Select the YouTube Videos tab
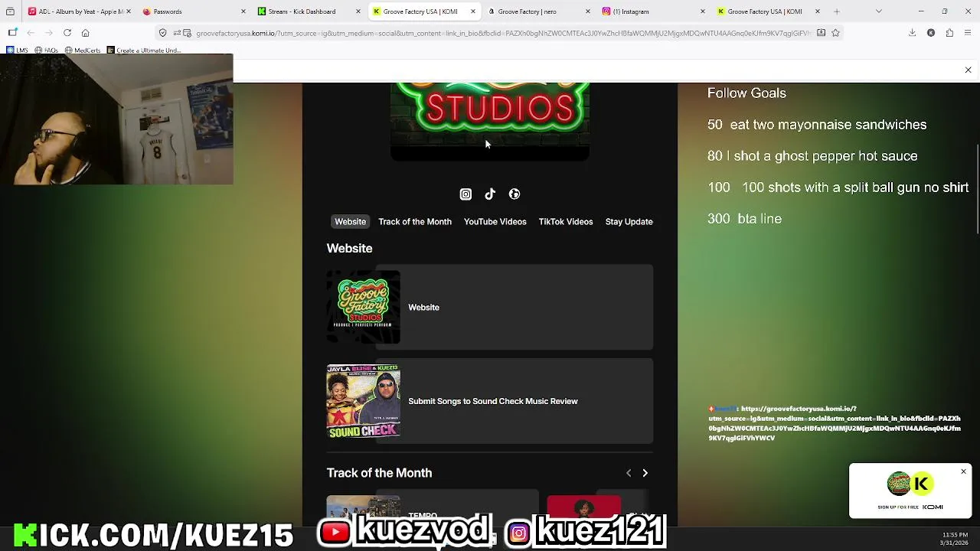This screenshot has height=551, width=980. click(x=495, y=222)
